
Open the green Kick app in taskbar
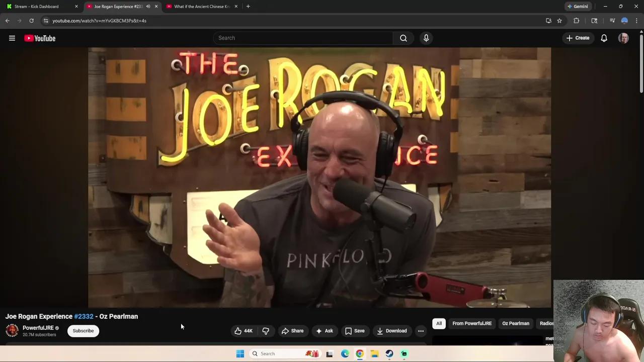[x=404, y=353]
